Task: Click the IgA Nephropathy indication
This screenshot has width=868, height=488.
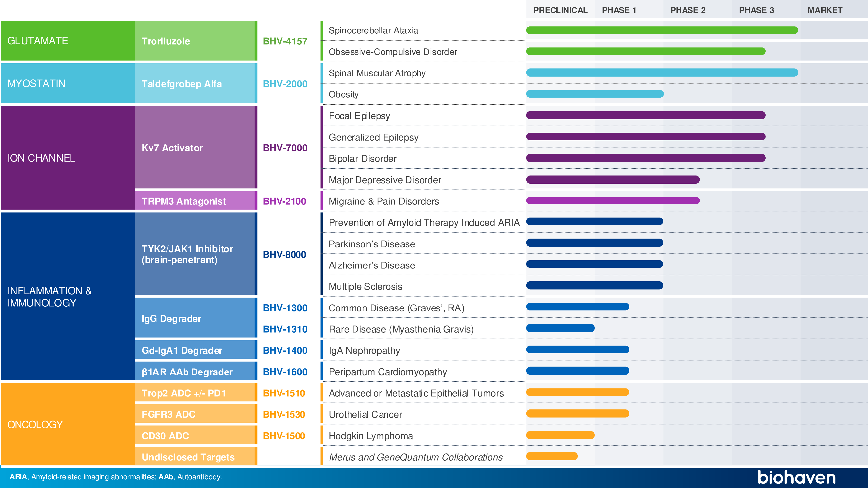Action: click(x=364, y=350)
